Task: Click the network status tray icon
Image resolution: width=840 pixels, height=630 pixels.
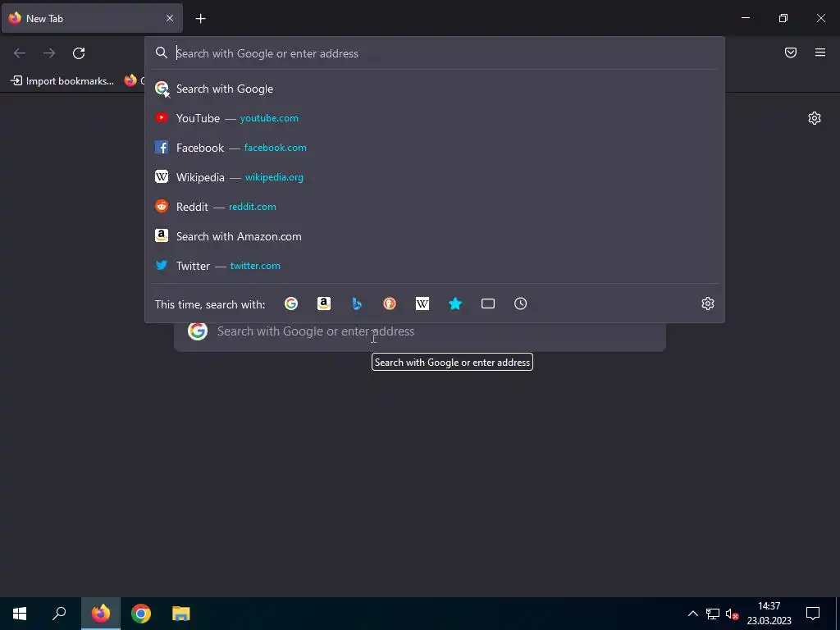Action: coord(713,614)
